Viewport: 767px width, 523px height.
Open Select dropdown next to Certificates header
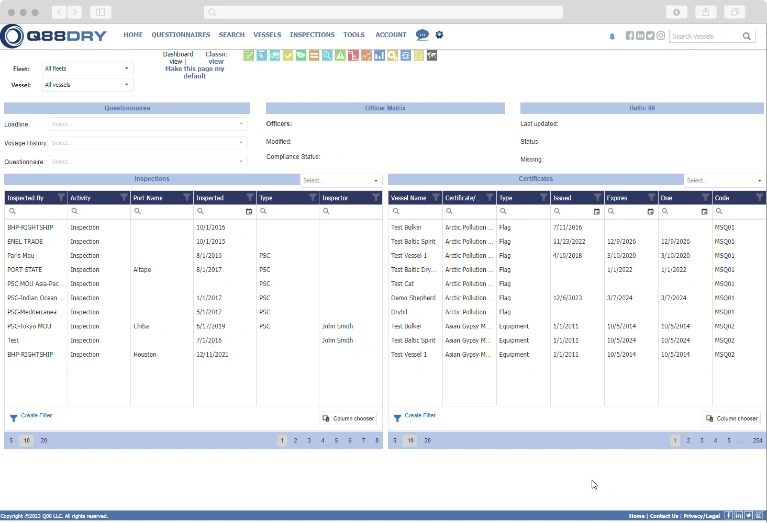(723, 180)
